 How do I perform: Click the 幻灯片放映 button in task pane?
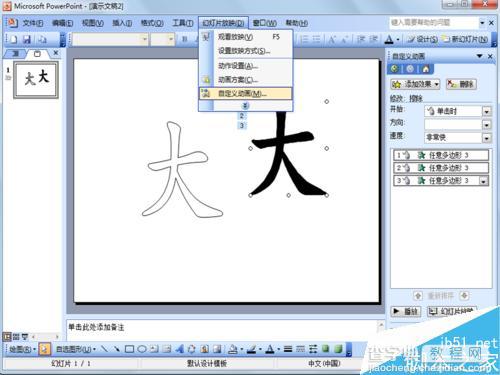452,311
